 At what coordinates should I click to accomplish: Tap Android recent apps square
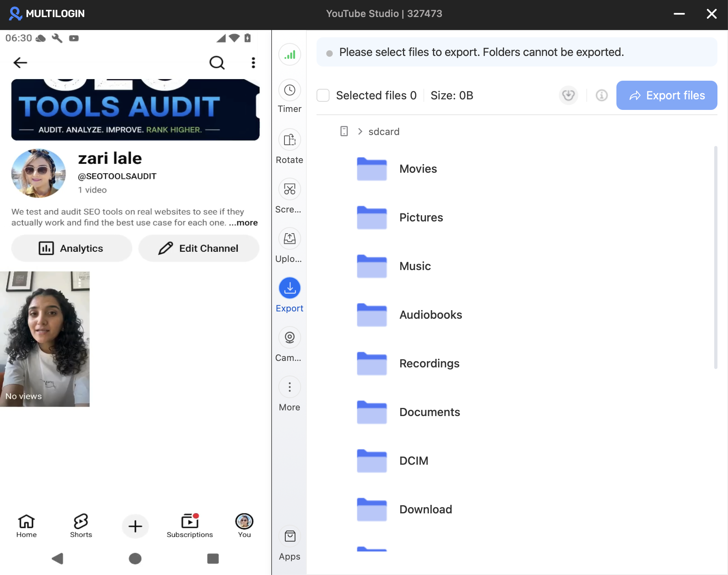tap(213, 558)
